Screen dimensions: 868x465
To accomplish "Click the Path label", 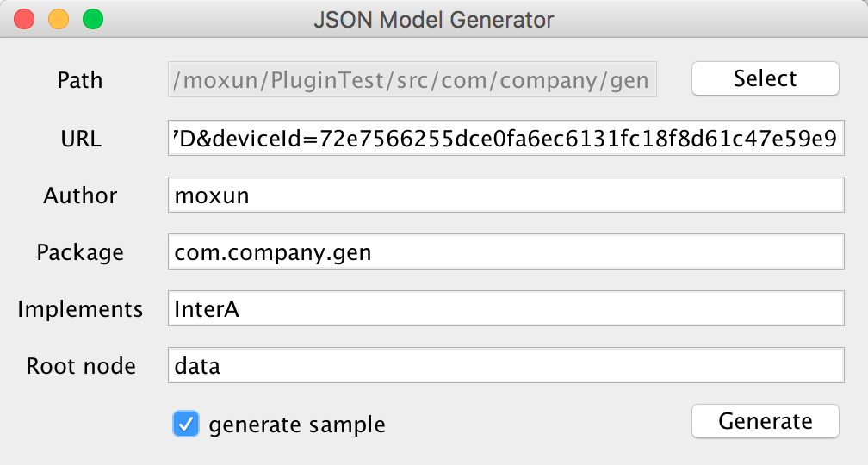I will pos(80,80).
